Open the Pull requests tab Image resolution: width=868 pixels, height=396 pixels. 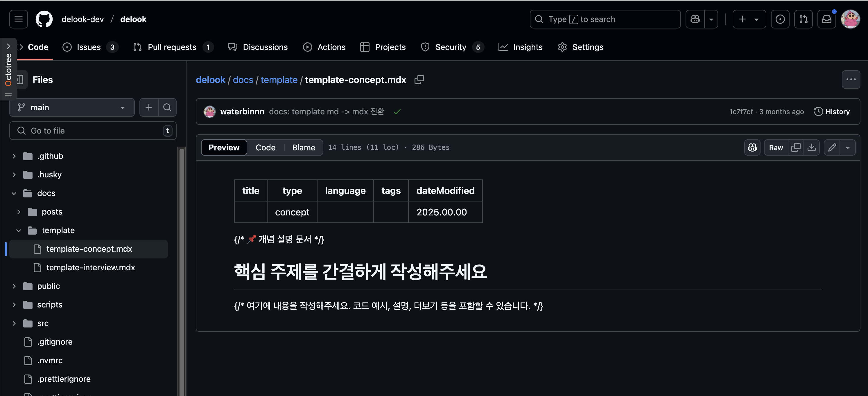coord(172,47)
